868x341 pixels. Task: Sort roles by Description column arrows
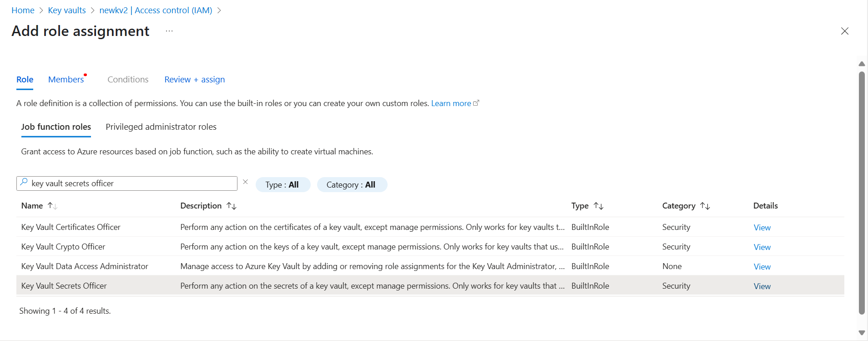(x=232, y=206)
